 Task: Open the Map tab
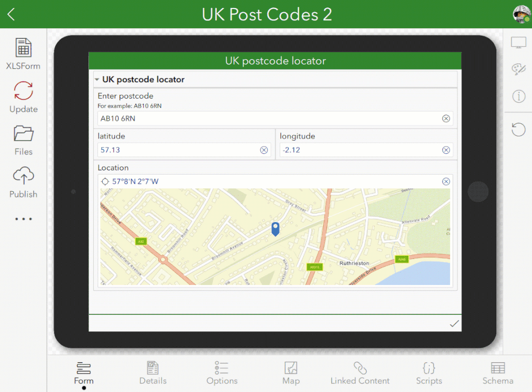[291, 373]
